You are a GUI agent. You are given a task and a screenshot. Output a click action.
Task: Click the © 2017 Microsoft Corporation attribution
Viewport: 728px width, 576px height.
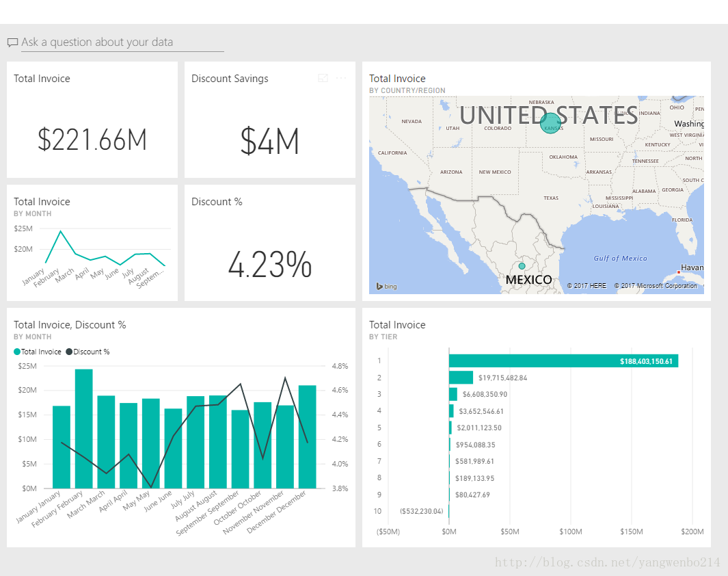[x=656, y=286]
